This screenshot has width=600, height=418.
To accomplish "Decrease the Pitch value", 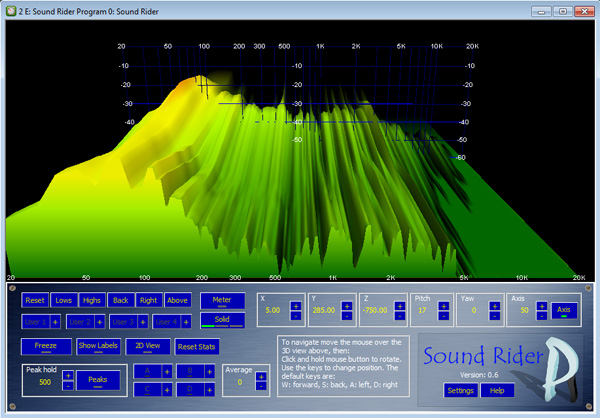I will [443, 316].
